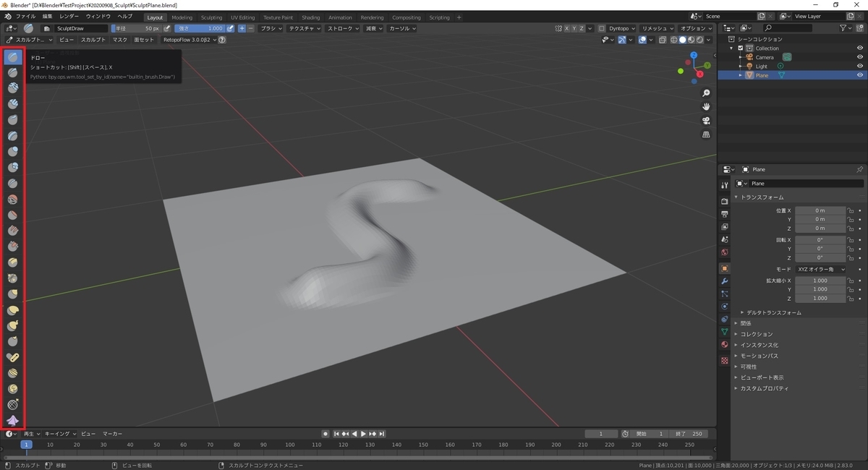This screenshot has height=470, width=868.
Task: Open the Material properties tab
Action: (725, 345)
